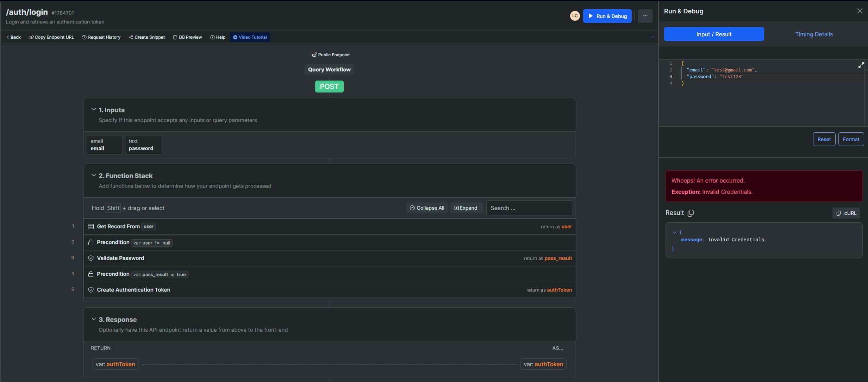Click the copy Result icon
The width and height of the screenshot is (868, 382).
tap(691, 213)
